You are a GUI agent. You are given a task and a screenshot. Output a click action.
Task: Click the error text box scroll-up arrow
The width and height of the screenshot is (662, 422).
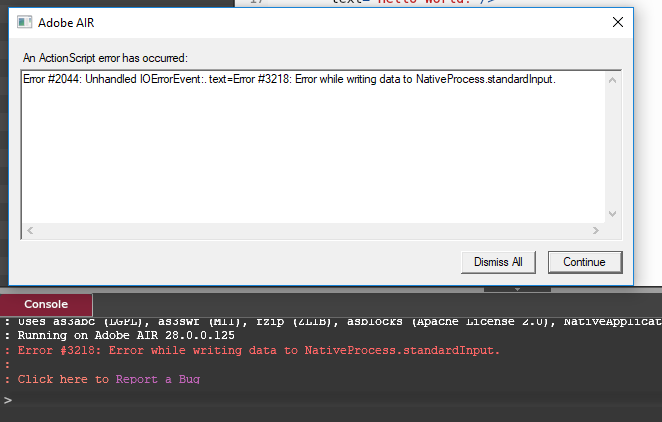tap(613, 80)
